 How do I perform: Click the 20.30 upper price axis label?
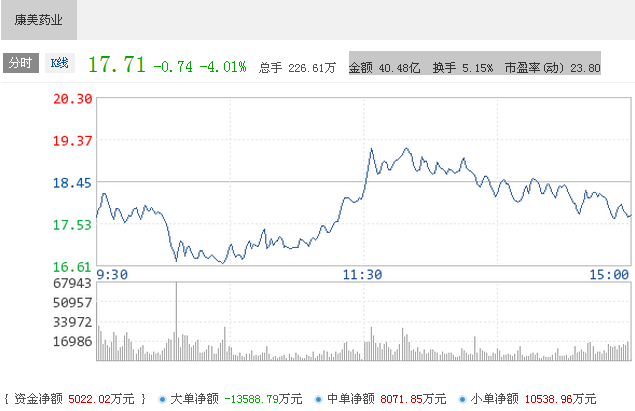coord(72,98)
